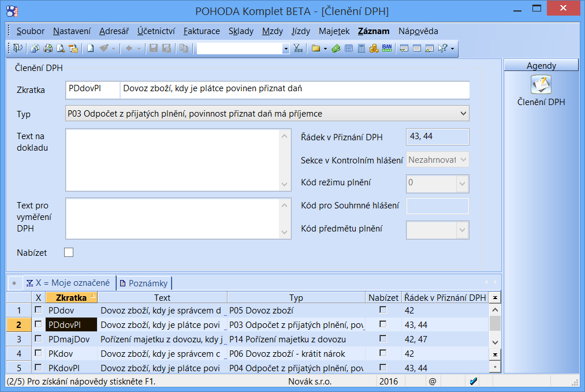This screenshot has width=585, height=392.
Task: Click the first panel icon after IBAN
Action: pos(404,48)
